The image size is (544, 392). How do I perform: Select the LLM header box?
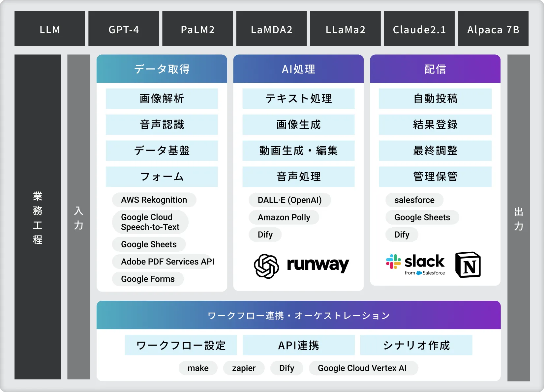(x=50, y=29)
